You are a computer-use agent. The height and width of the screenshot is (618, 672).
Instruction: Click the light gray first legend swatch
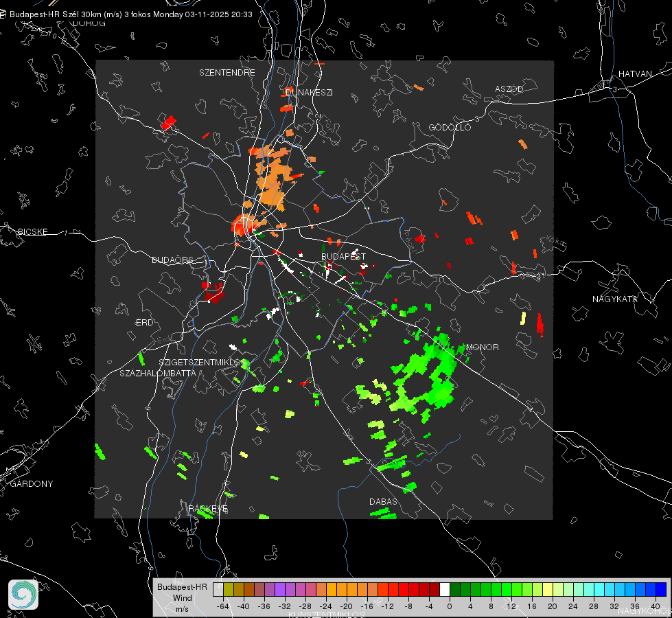point(218,589)
